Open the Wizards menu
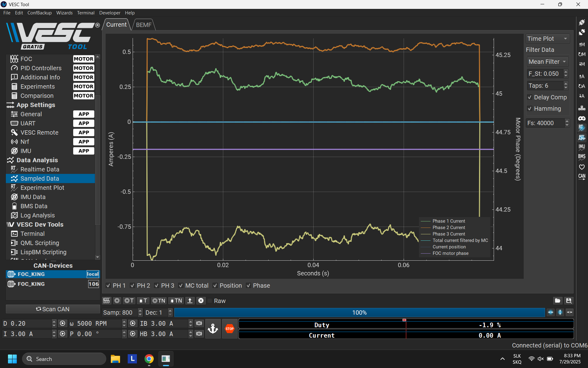The width and height of the screenshot is (588, 368). 64,13
